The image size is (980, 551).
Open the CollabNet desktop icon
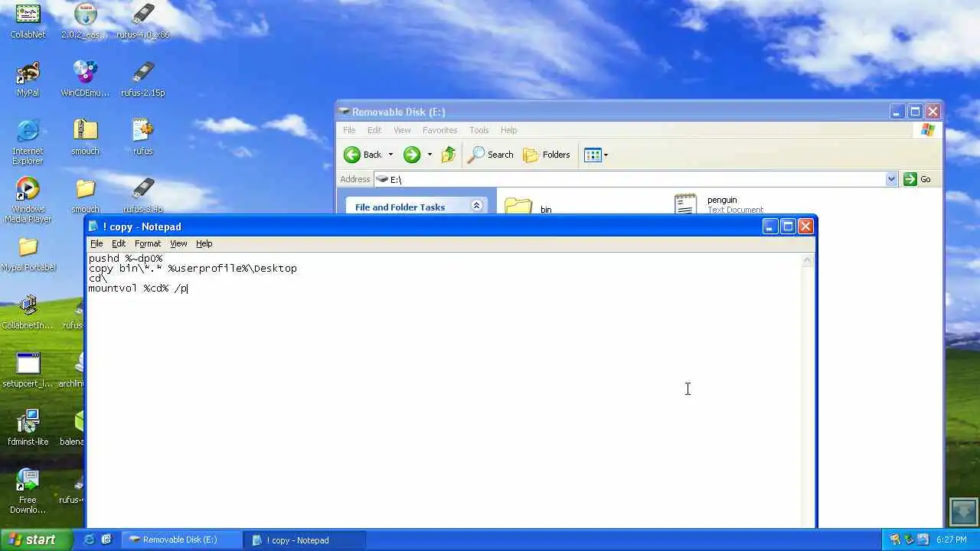[x=28, y=21]
